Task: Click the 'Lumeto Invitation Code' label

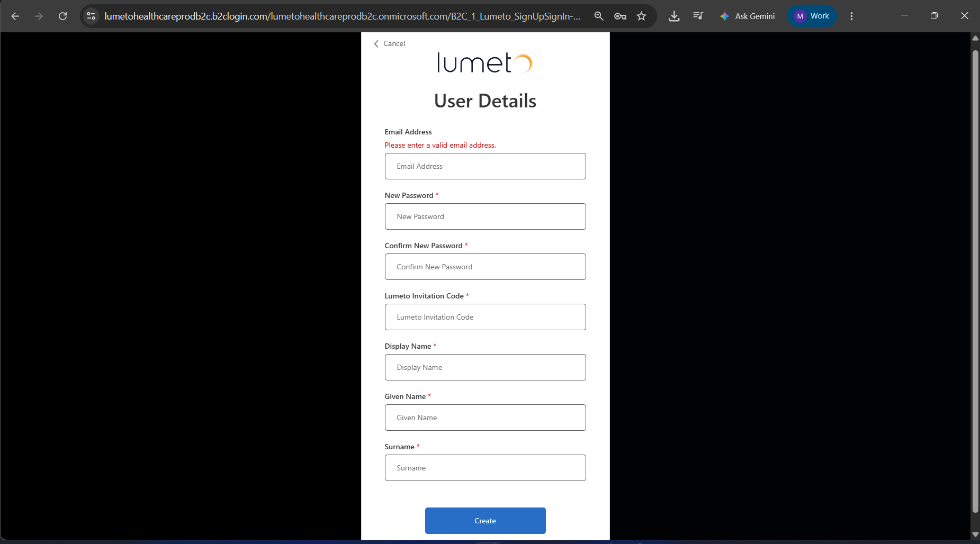Action: 424,296
